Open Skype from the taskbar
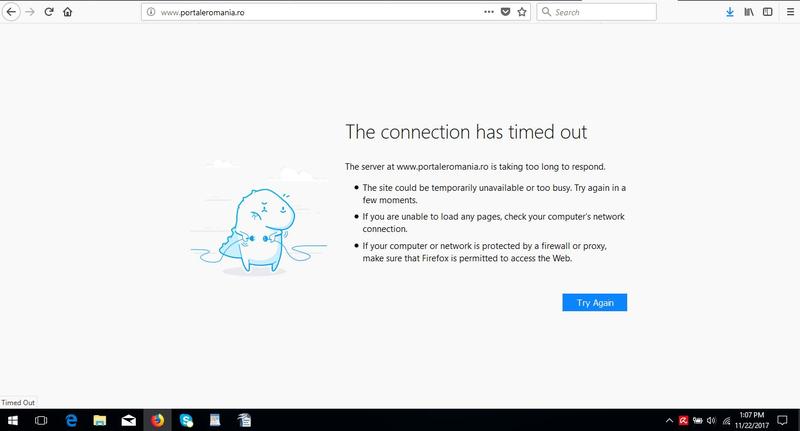This screenshot has width=800, height=431. (x=186, y=420)
